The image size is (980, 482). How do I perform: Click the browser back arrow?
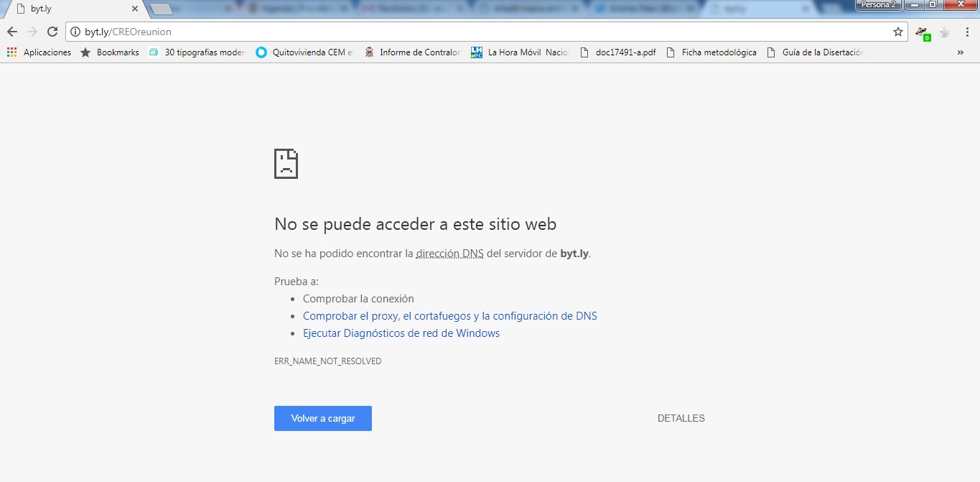click(11, 32)
